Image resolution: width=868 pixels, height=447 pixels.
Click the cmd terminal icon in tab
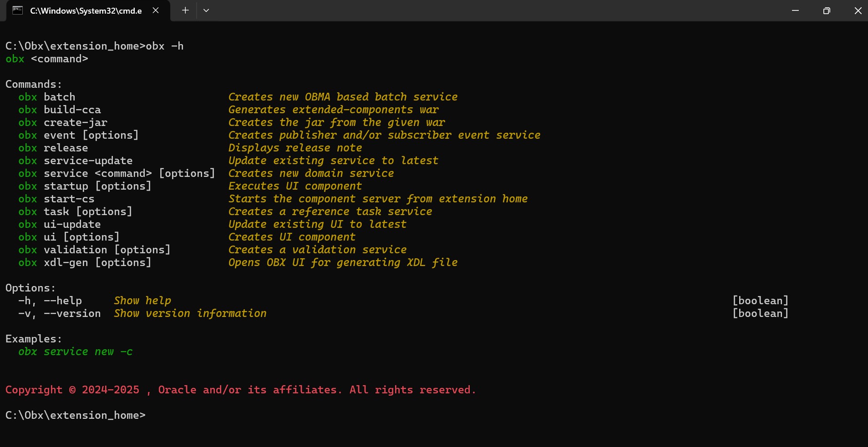tap(17, 10)
